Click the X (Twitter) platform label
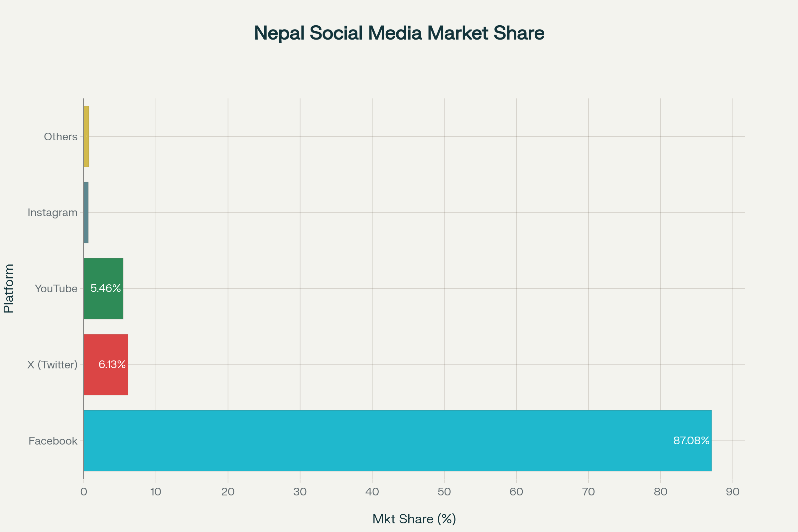 [52, 365]
